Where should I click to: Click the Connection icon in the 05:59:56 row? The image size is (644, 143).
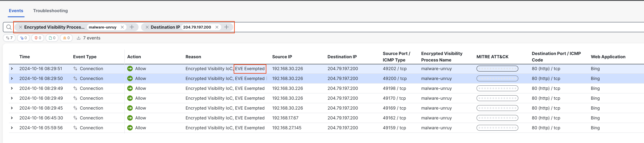[75, 128]
